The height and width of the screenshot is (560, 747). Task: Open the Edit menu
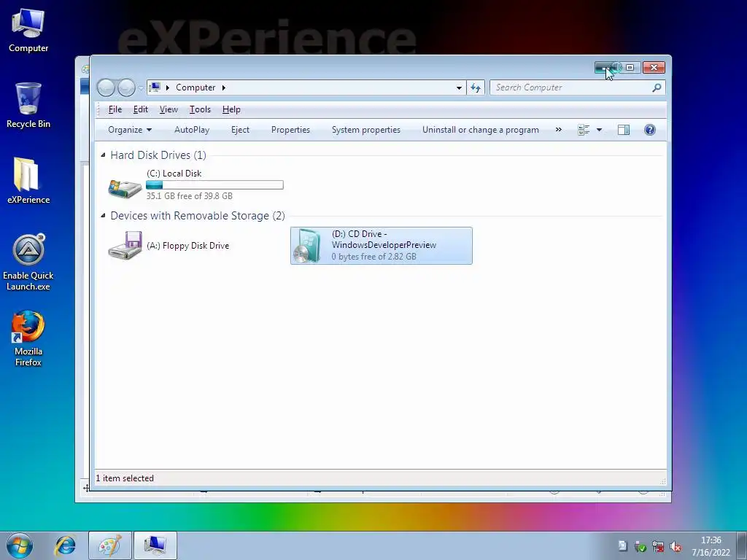(141, 109)
